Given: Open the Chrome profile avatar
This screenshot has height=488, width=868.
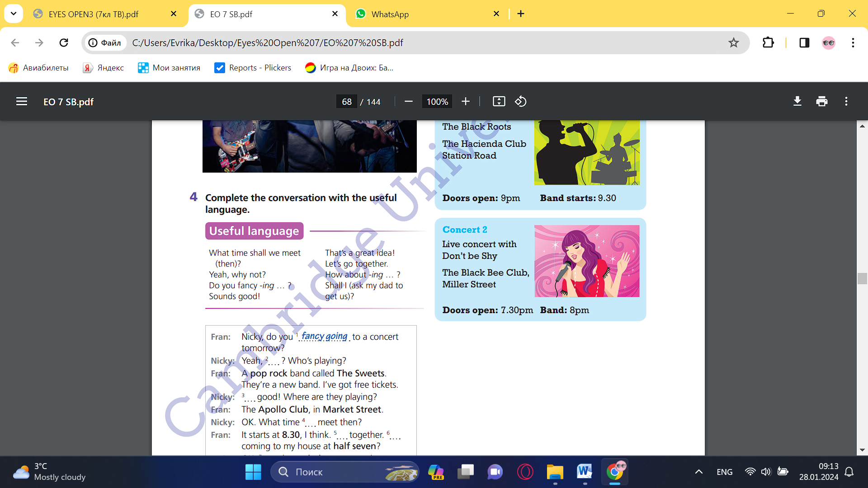Looking at the screenshot, I should tap(829, 42).
